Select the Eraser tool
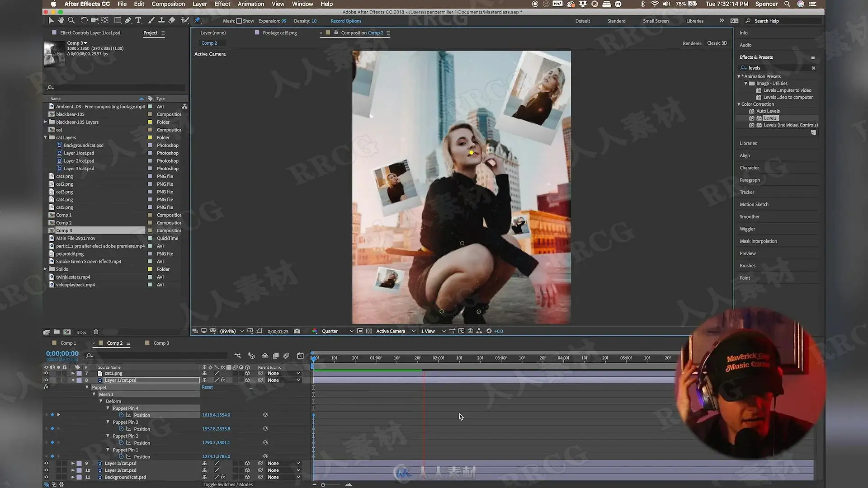This screenshot has width=868, height=488. pos(172,20)
